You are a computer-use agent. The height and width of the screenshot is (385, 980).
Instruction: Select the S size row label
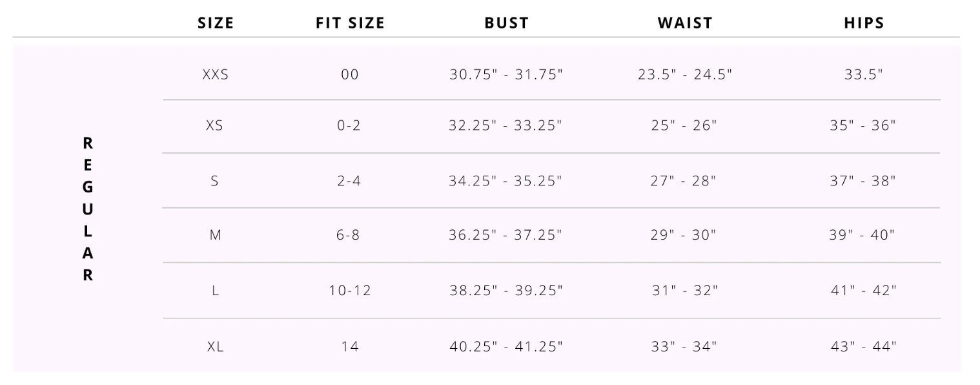click(215, 182)
